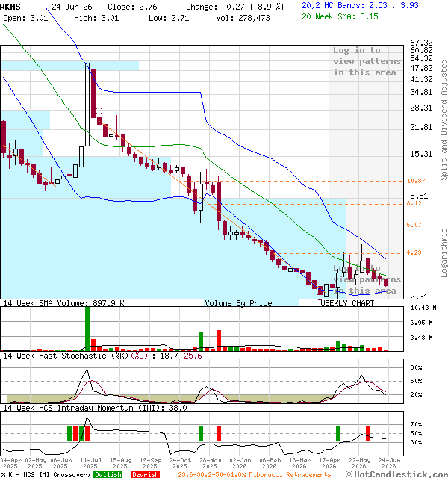Viewport: 448px width, 478px height.
Task: Click the 14 Week SMA Volume label
Action: [63, 303]
